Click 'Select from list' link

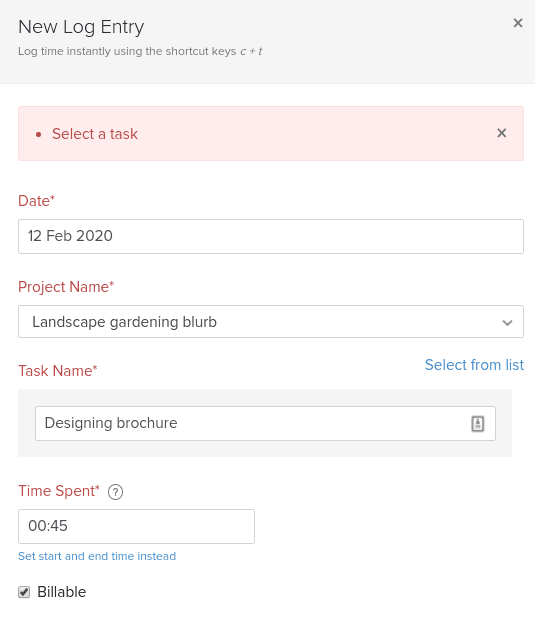[x=474, y=365]
